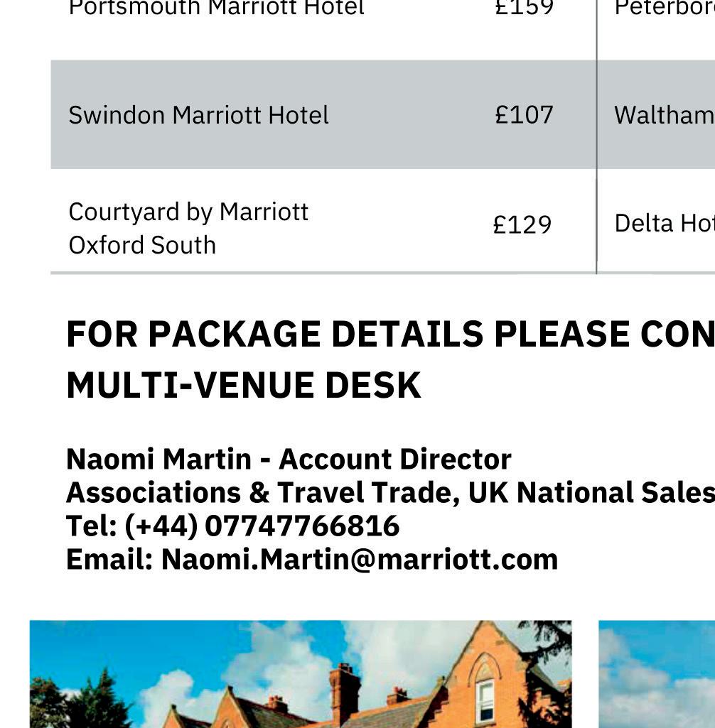This screenshot has width=715, height=728.
Task: Click the Delta Hotel entry
Action: coord(664,224)
